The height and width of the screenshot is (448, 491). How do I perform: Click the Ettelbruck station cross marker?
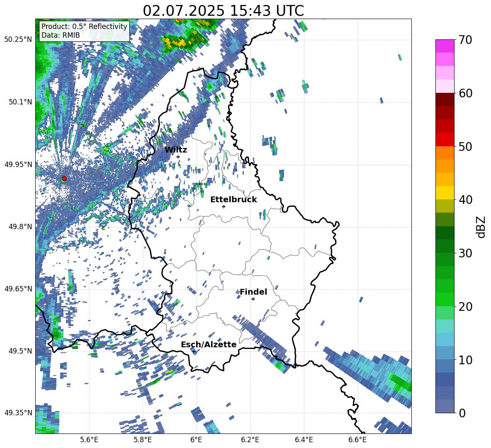(224, 206)
